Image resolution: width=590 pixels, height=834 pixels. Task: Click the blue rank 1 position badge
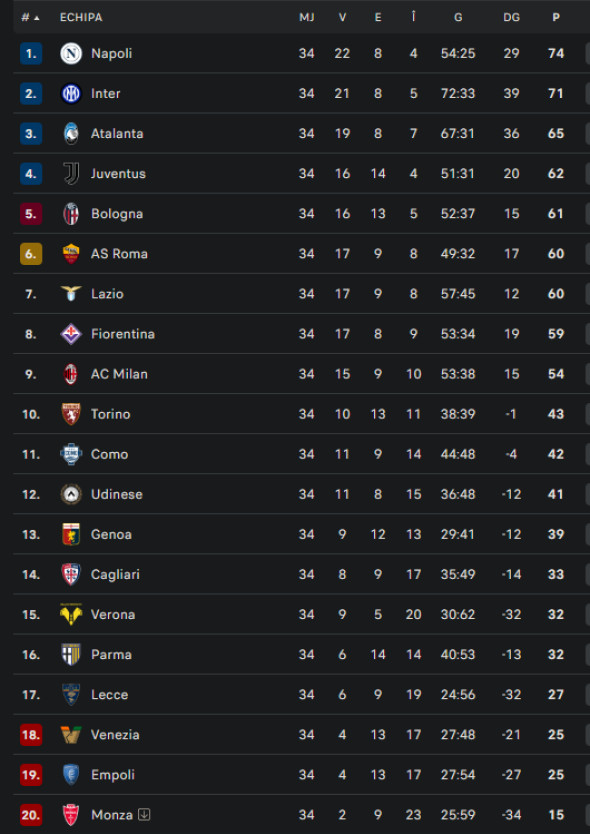tap(31, 54)
